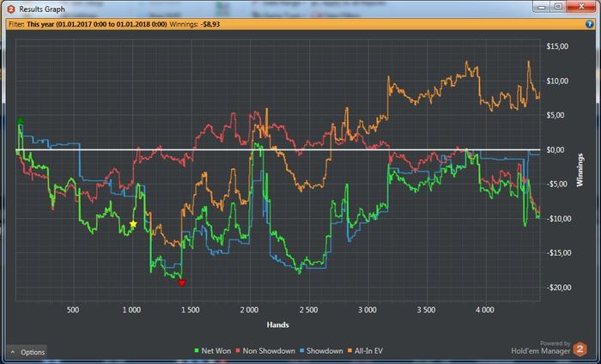The width and height of the screenshot is (601, 364).
Task: Click the yellow star marker on the graph
Action: pos(133,224)
